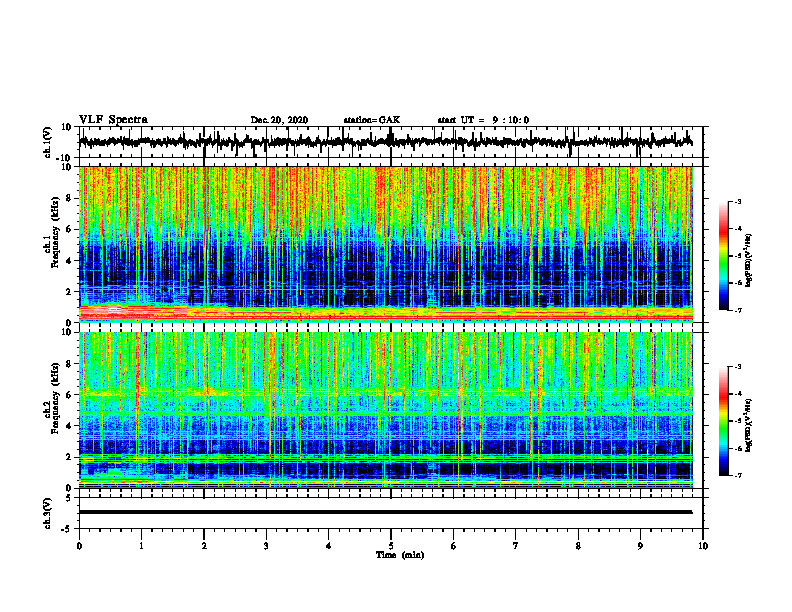The width and height of the screenshot is (792, 612).
Task: Click time axis tick label "9"
Action: (x=640, y=546)
